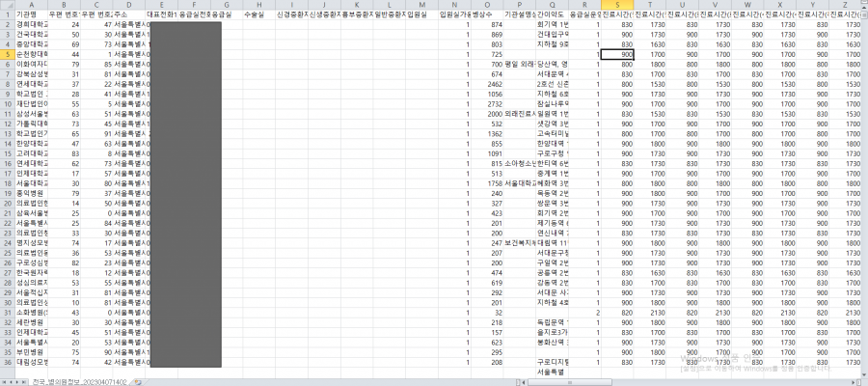Screen dimensions: 868x386
Task: Click the 봉화산역 directions cell
Action: coord(552,343)
